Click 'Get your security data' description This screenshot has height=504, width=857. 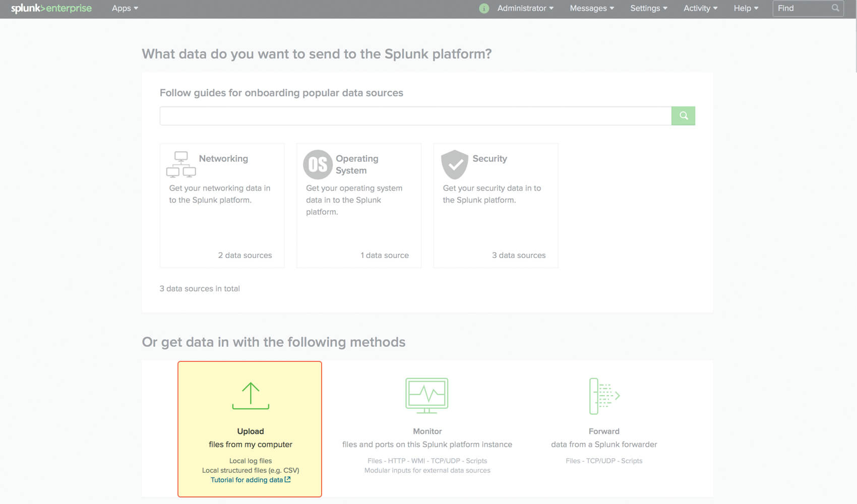tap(492, 194)
